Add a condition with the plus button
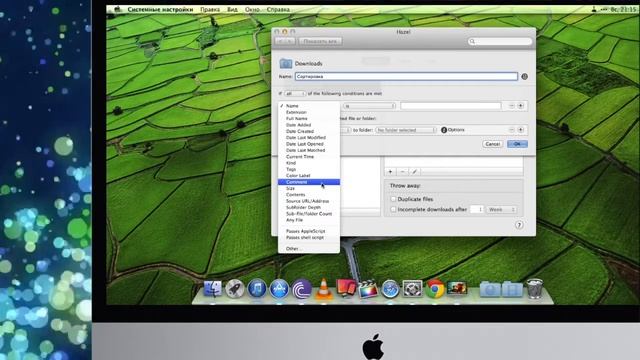The image size is (640, 360). pos(520,106)
